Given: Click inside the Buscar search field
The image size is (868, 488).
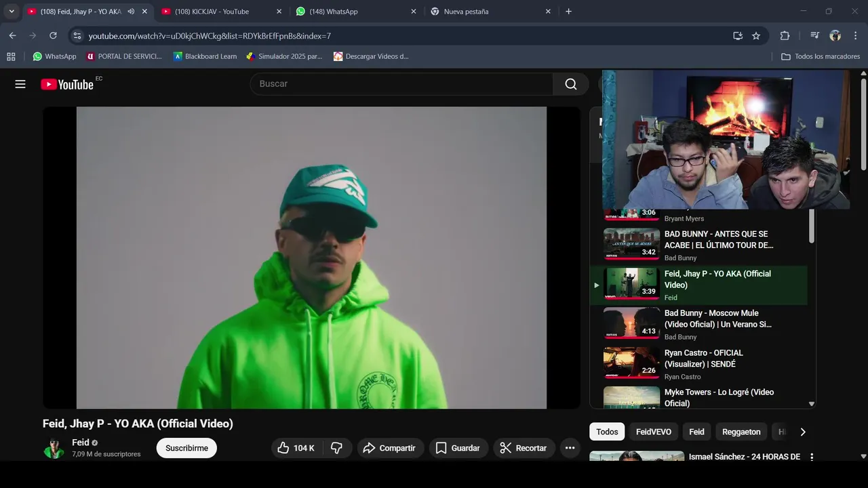Looking at the screenshot, I should (x=401, y=84).
